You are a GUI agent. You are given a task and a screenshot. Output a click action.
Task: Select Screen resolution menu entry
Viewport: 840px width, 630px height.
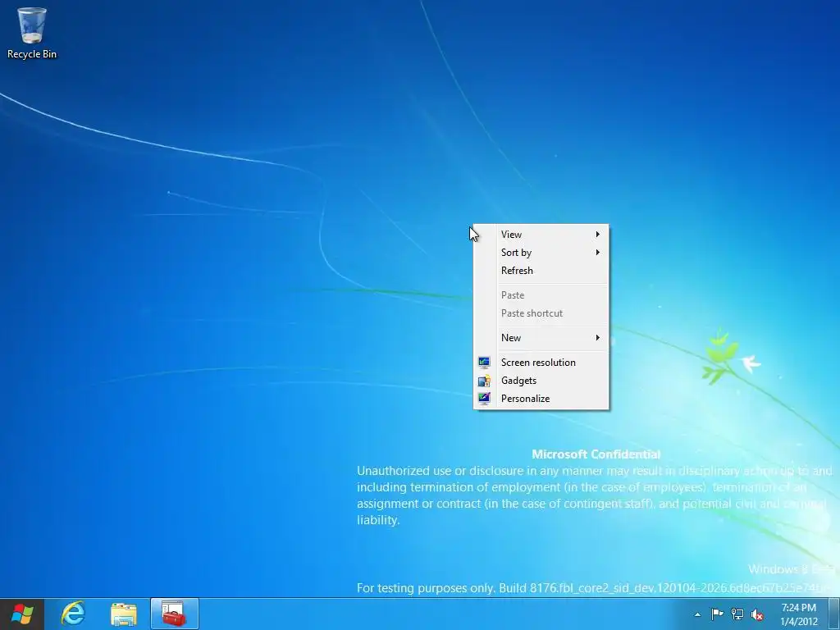click(x=541, y=362)
